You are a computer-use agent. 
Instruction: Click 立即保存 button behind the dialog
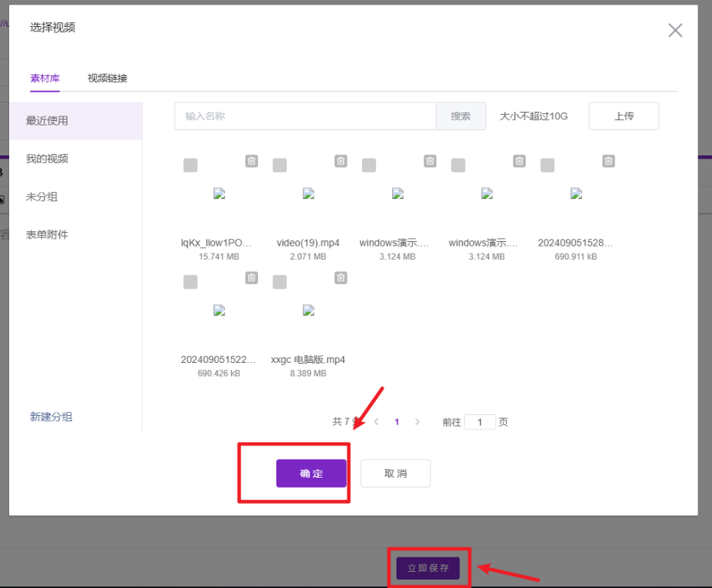point(428,568)
